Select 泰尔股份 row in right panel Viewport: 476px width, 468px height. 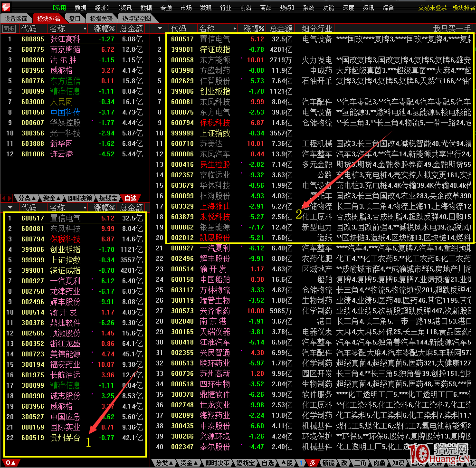pos(313,447)
